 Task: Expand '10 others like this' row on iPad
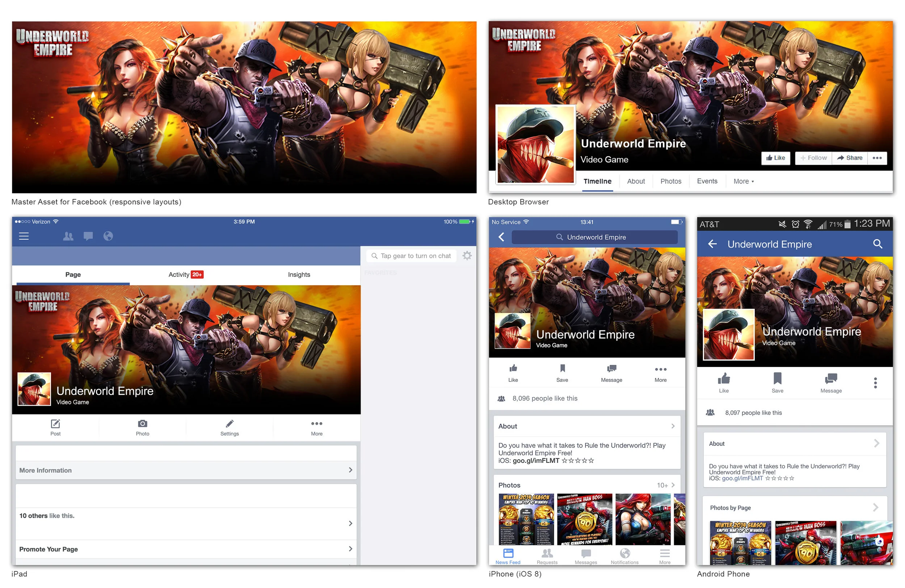pos(186,523)
